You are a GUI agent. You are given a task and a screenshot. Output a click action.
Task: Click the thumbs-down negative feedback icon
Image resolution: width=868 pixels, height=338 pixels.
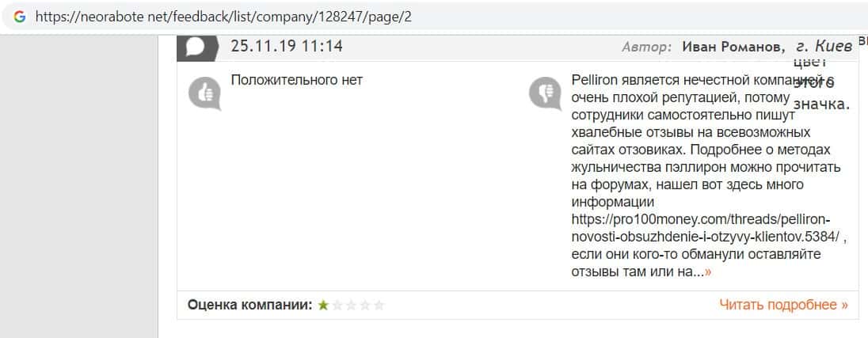(x=545, y=93)
